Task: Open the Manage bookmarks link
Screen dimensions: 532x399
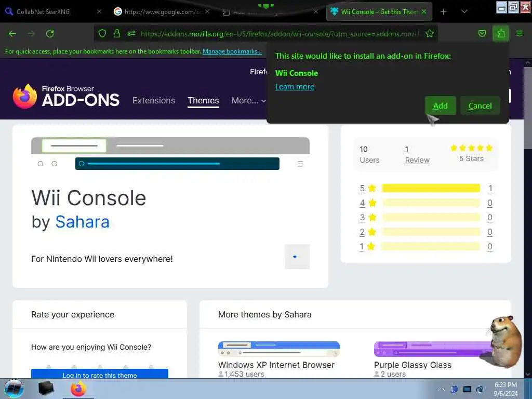Action: pos(232,51)
